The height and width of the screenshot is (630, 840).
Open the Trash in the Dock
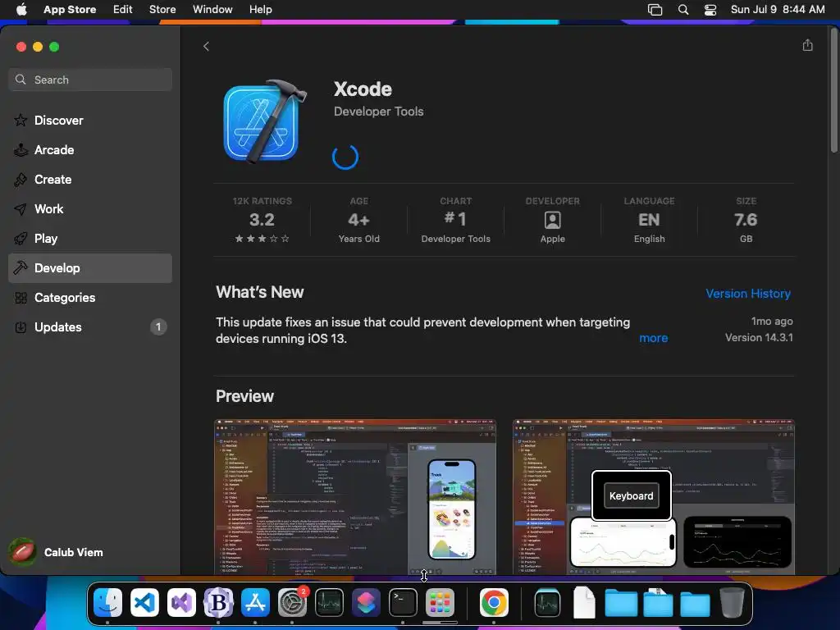click(x=732, y=602)
